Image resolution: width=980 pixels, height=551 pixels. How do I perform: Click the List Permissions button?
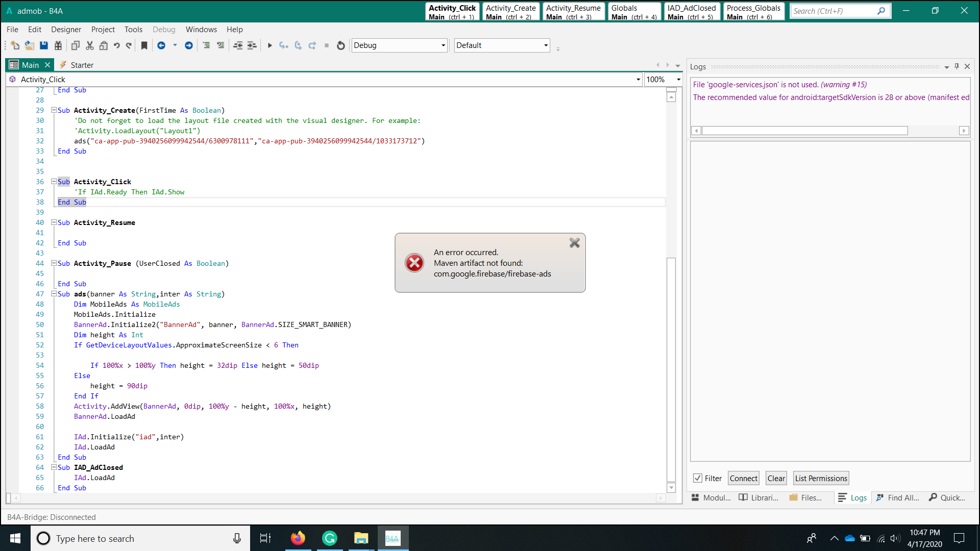pyautogui.click(x=821, y=478)
